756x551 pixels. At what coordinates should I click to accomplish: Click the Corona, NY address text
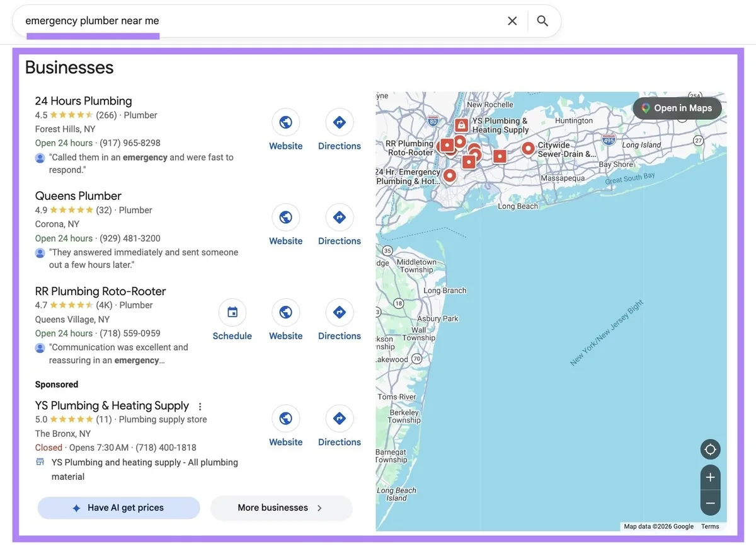click(57, 224)
